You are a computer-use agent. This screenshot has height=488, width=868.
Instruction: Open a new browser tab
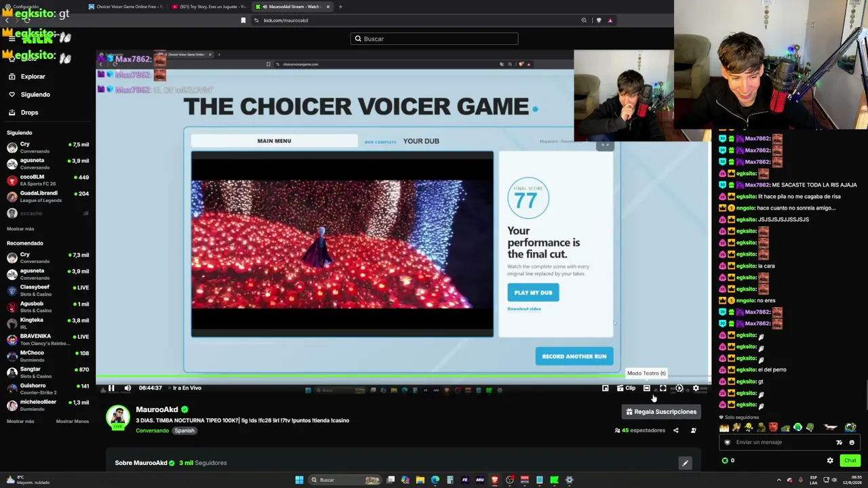point(340,7)
